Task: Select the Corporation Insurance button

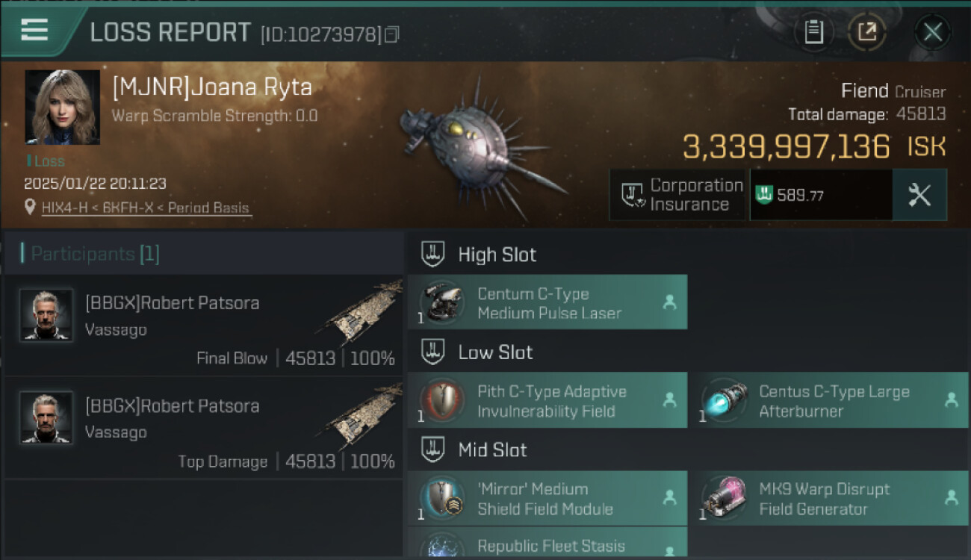Action: pyautogui.click(x=678, y=195)
